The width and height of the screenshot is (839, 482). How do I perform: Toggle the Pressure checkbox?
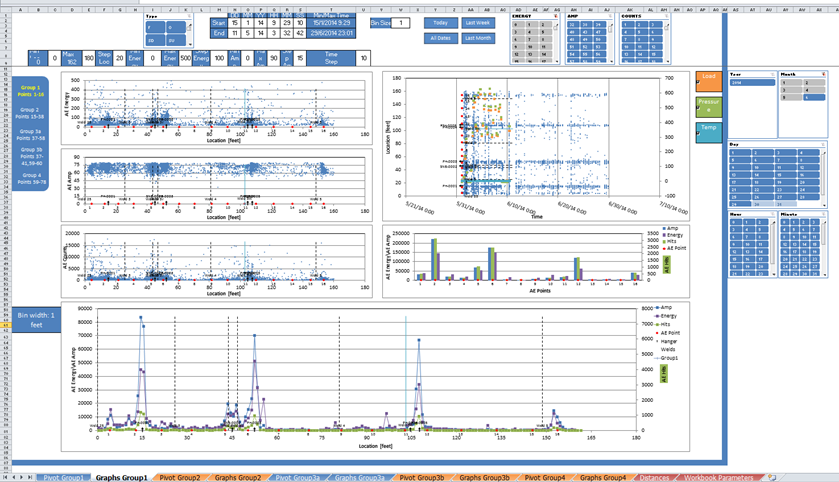tap(698, 108)
